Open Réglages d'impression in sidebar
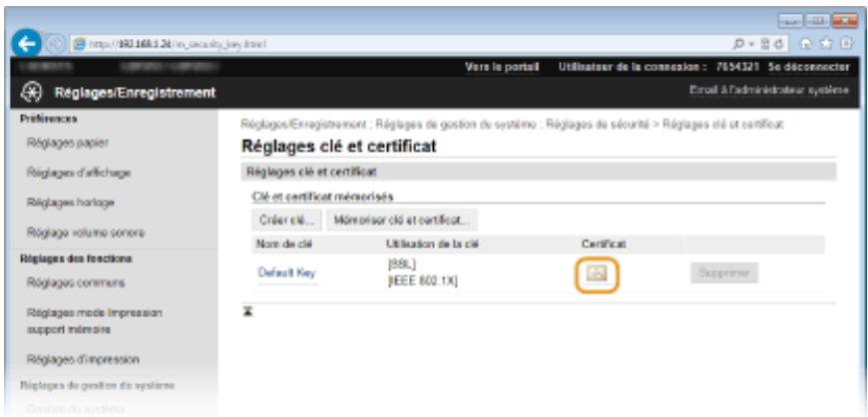 coord(83,359)
